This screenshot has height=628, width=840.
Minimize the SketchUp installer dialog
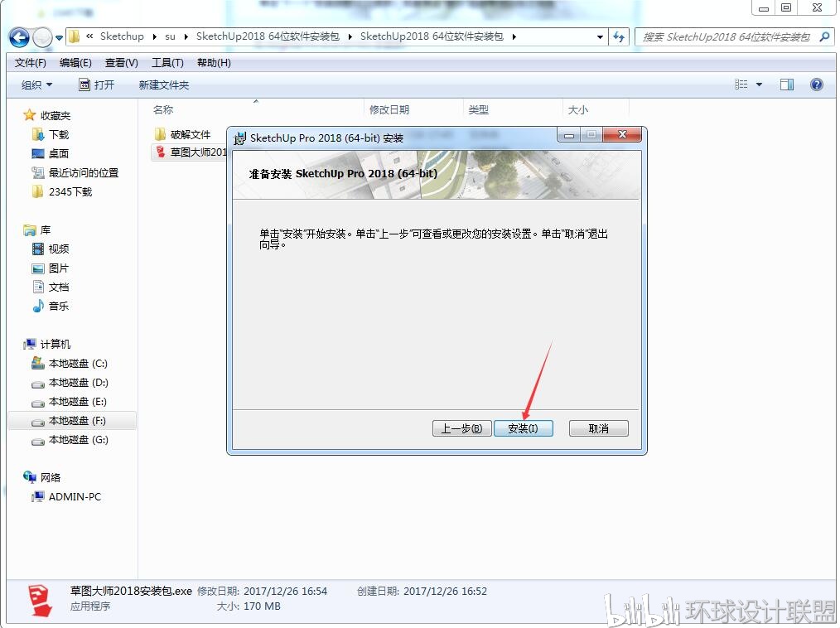(569, 134)
